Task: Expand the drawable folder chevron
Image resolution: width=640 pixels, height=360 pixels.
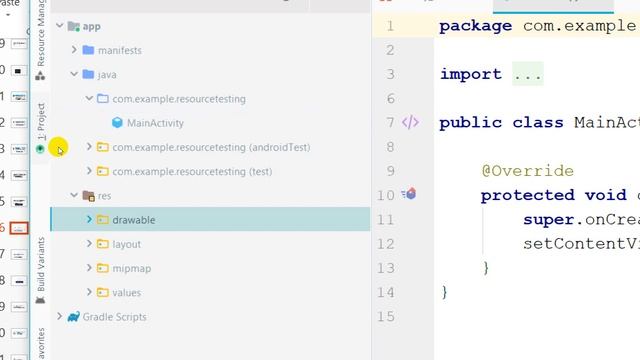Action: pyautogui.click(x=89, y=219)
